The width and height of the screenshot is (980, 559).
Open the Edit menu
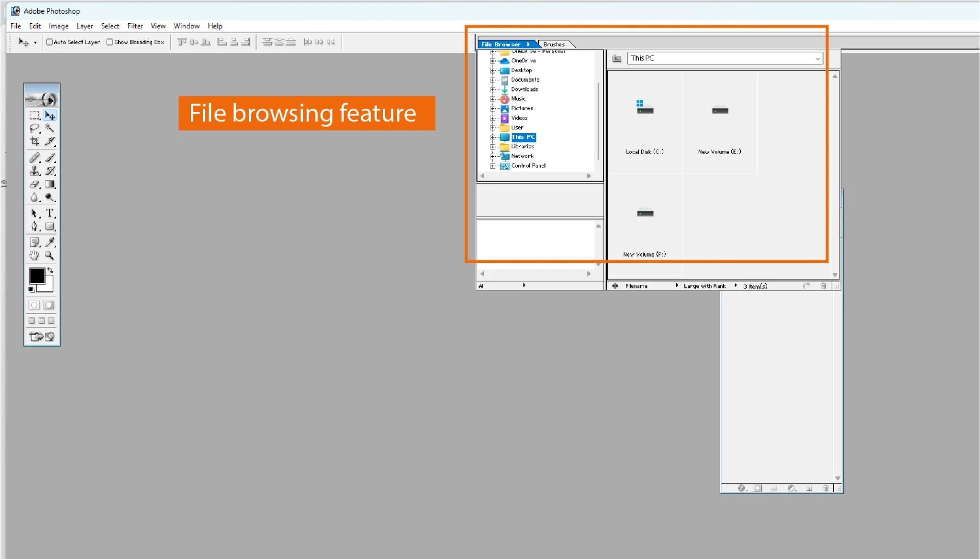[x=35, y=26]
